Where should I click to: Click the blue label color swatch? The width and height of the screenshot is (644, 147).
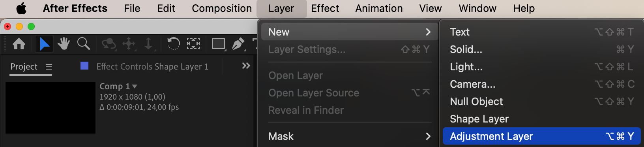[84, 66]
